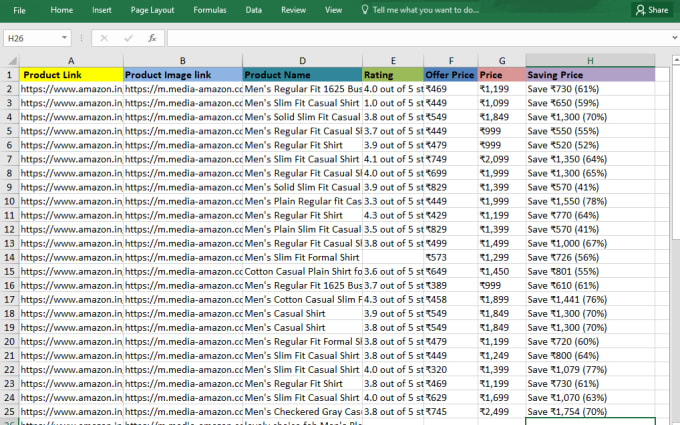The width and height of the screenshot is (680, 425).
Task: Select row 2 header
Action: click(9, 89)
